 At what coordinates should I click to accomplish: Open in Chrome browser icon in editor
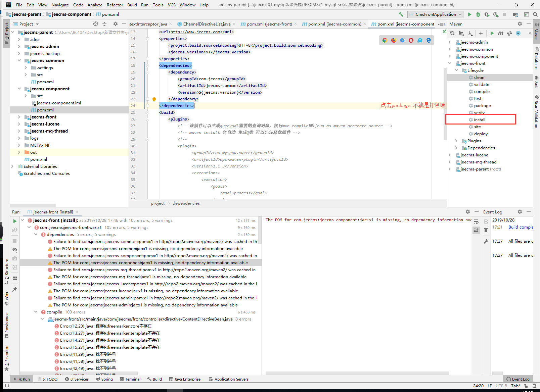coord(385,40)
